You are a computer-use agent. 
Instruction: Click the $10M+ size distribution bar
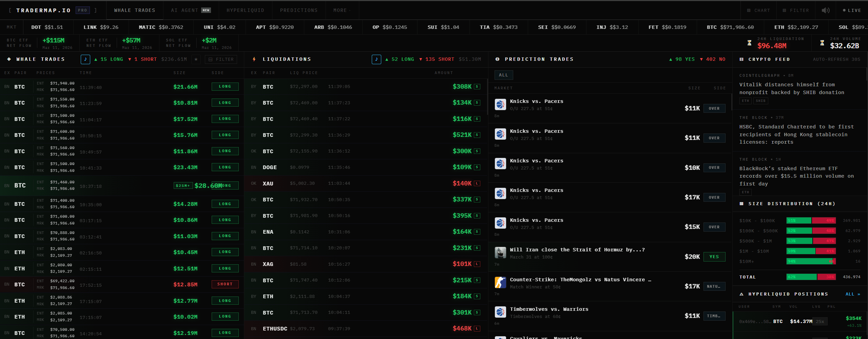[x=811, y=261]
